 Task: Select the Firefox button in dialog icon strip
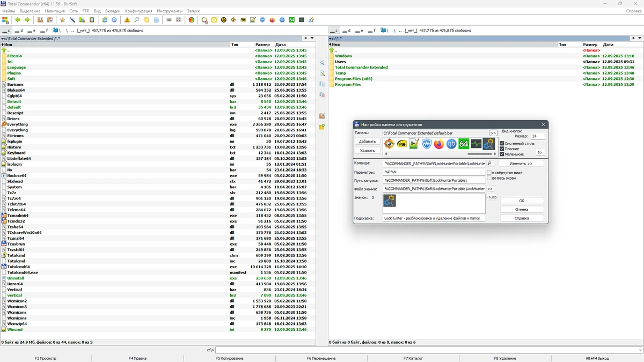(x=439, y=144)
